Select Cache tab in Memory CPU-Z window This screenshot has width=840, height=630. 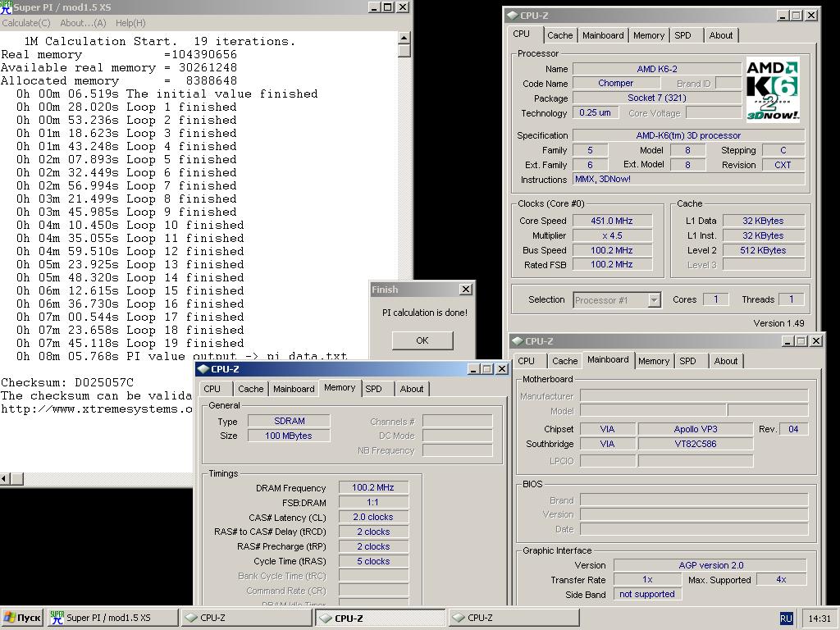251,389
